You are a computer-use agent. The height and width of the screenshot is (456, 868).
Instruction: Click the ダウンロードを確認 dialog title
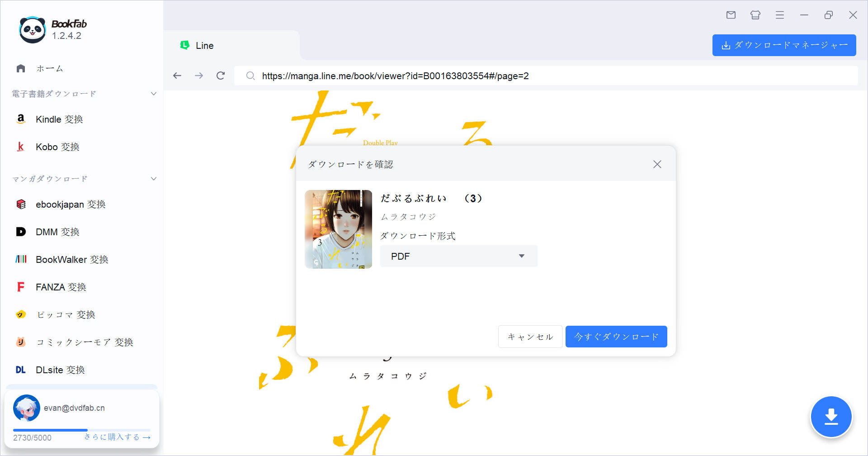(350, 164)
